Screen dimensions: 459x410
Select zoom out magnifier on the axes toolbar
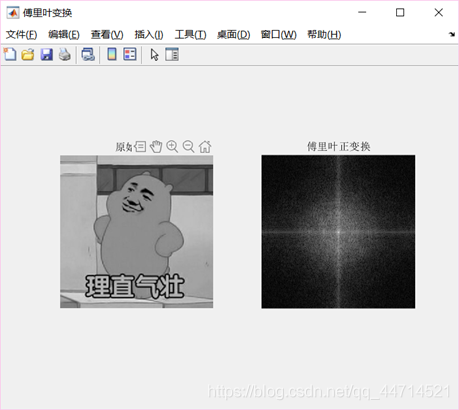(x=188, y=146)
